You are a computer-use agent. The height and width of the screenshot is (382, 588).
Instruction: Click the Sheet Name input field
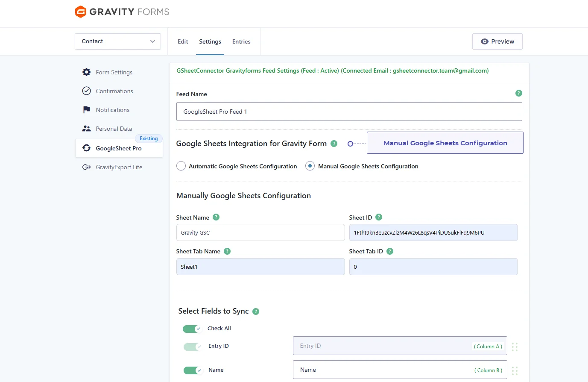[x=260, y=232]
